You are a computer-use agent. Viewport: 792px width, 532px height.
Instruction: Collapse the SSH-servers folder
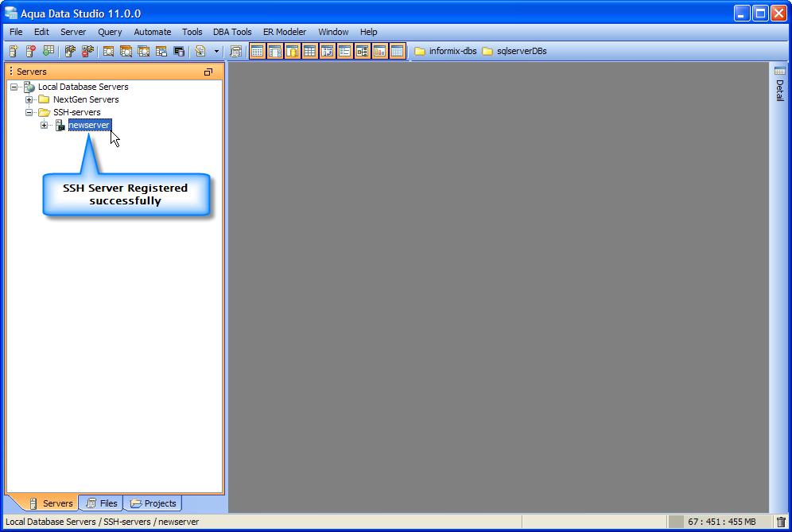click(29, 112)
